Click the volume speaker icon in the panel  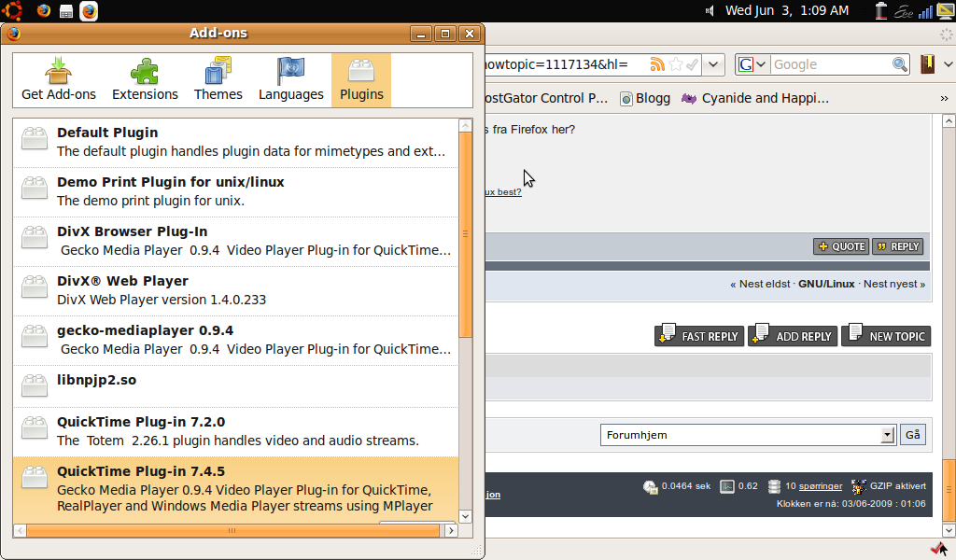coord(710,11)
